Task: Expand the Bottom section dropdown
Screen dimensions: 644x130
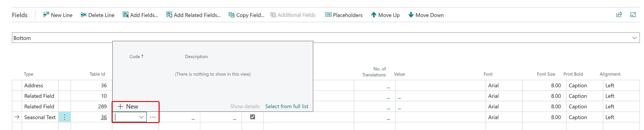Action: [x=634, y=38]
